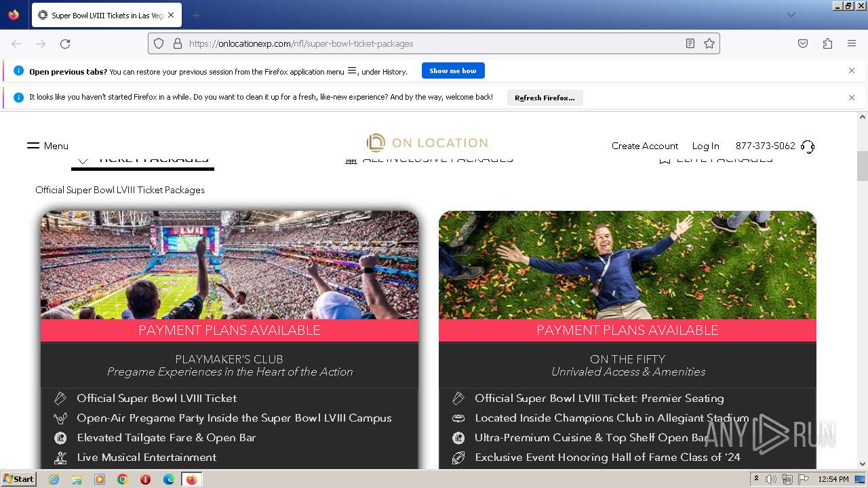
Task: Switch to the Super Bowl LVIII browser tab
Action: [106, 15]
